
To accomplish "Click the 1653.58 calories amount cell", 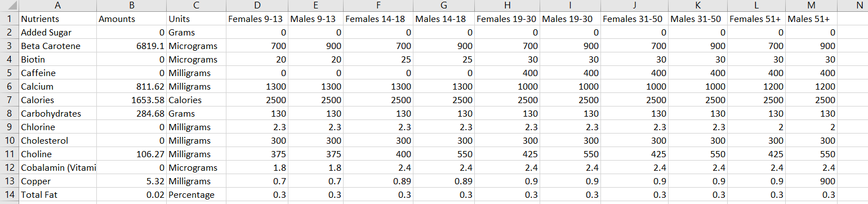I will pos(132,100).
